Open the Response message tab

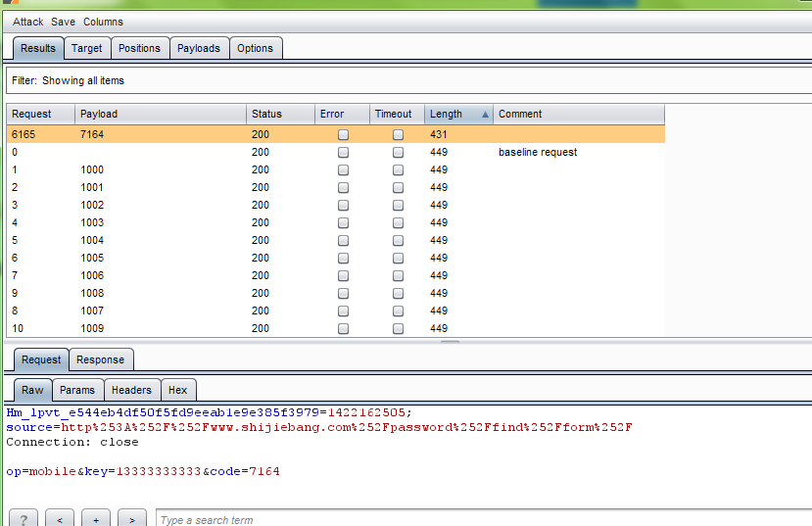click(101, 359)
